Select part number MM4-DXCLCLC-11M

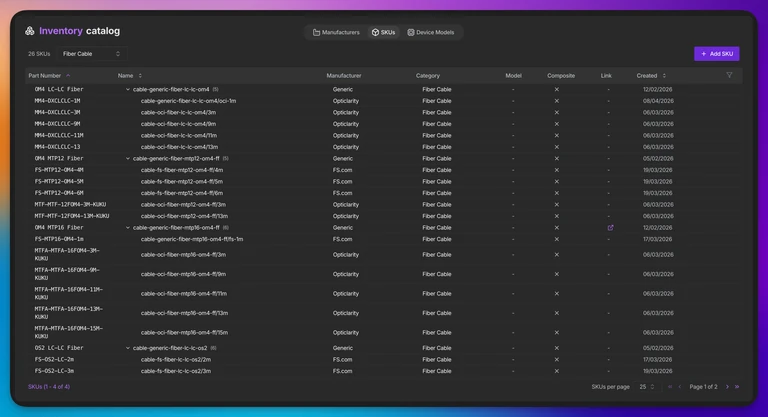click(59, 136)
